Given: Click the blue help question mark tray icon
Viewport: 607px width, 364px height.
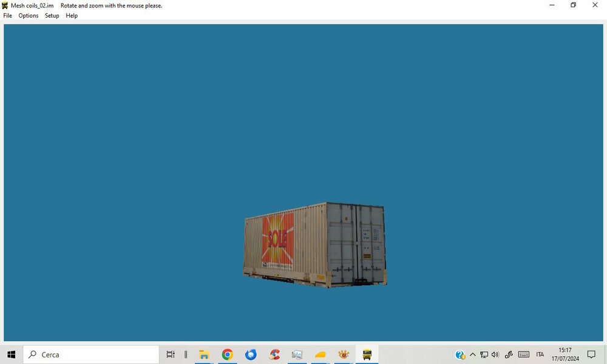Looking at the screenshot, I should point(460,355).
